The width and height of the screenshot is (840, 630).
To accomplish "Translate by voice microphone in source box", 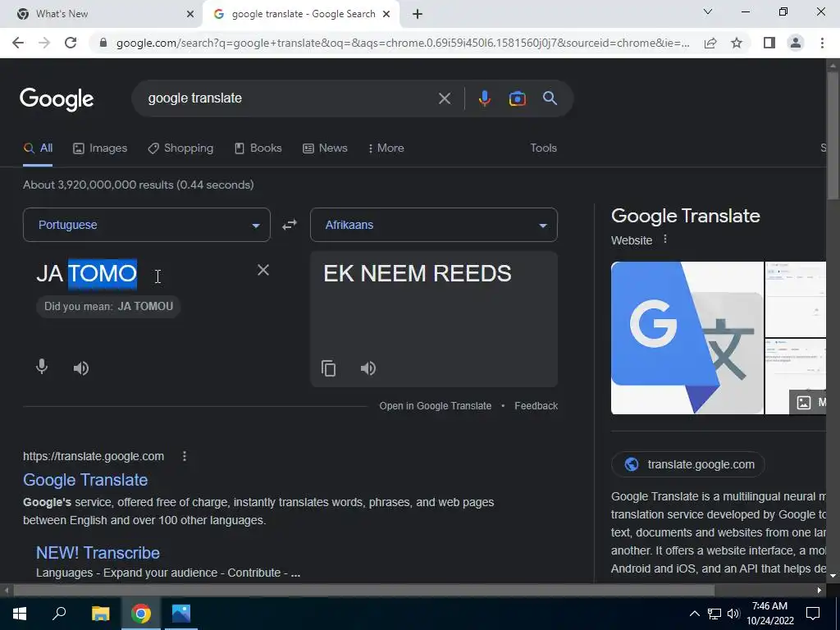I will click(42, 367).
